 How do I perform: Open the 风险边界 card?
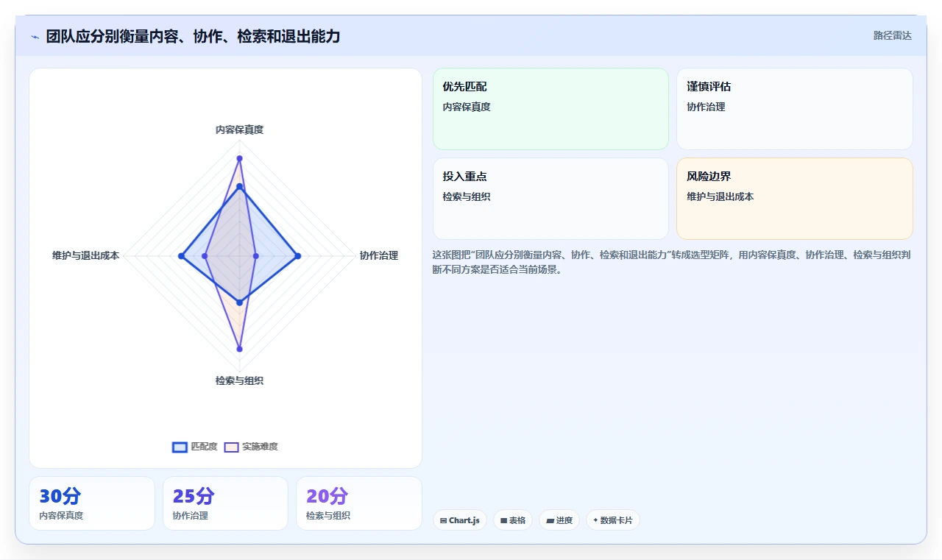(x=794, y=199)
